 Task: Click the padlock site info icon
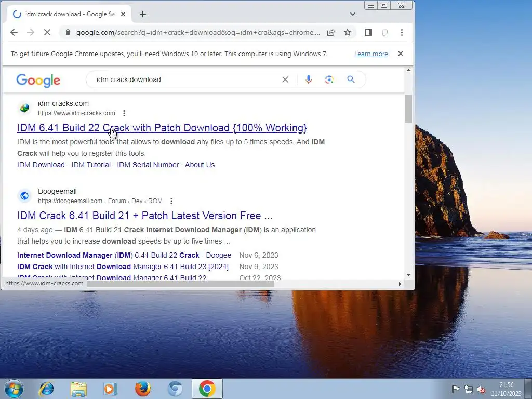coord(68,32)
